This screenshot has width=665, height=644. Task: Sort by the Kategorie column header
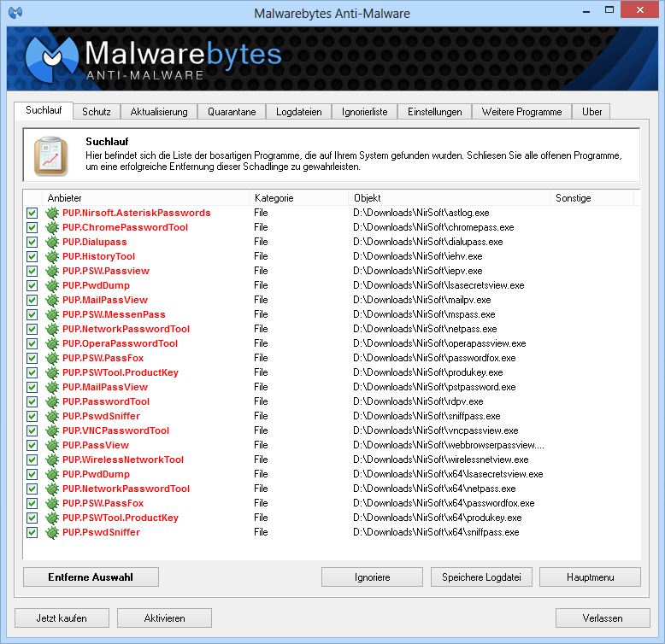(298, 198)
